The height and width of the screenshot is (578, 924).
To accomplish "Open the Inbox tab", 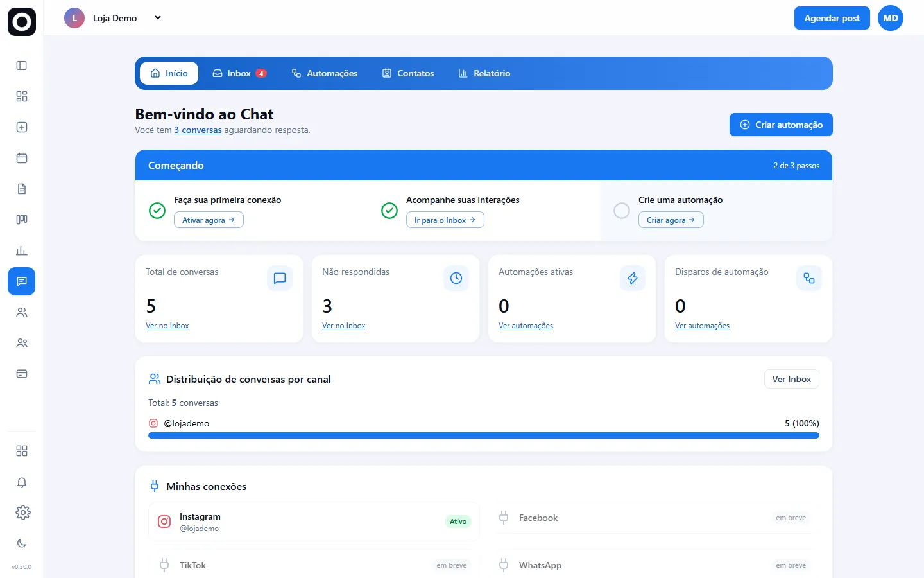I will point(239,73).
